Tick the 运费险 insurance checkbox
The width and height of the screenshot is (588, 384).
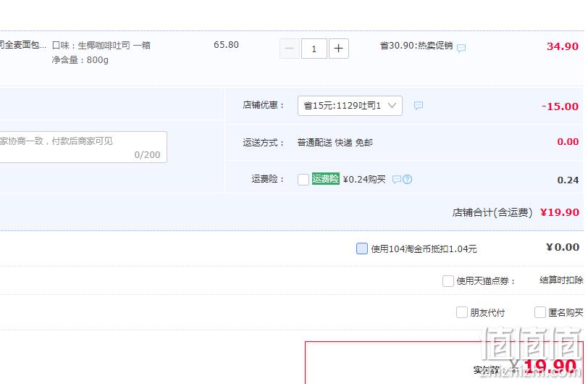(x=303, y=180)
